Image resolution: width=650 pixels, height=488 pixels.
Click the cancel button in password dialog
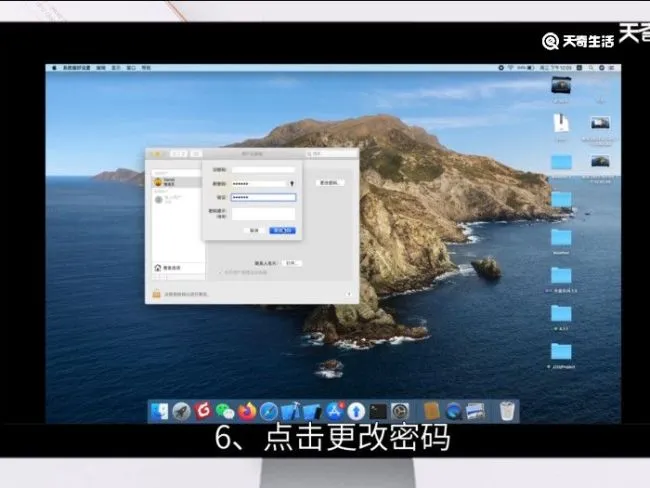point(254,231)
